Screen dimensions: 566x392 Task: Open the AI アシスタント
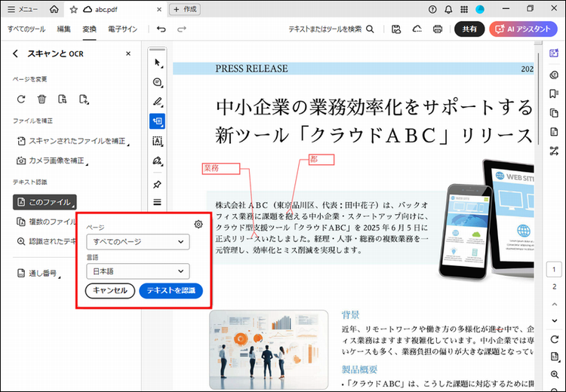pyautogui.click(x=523, y=29)
